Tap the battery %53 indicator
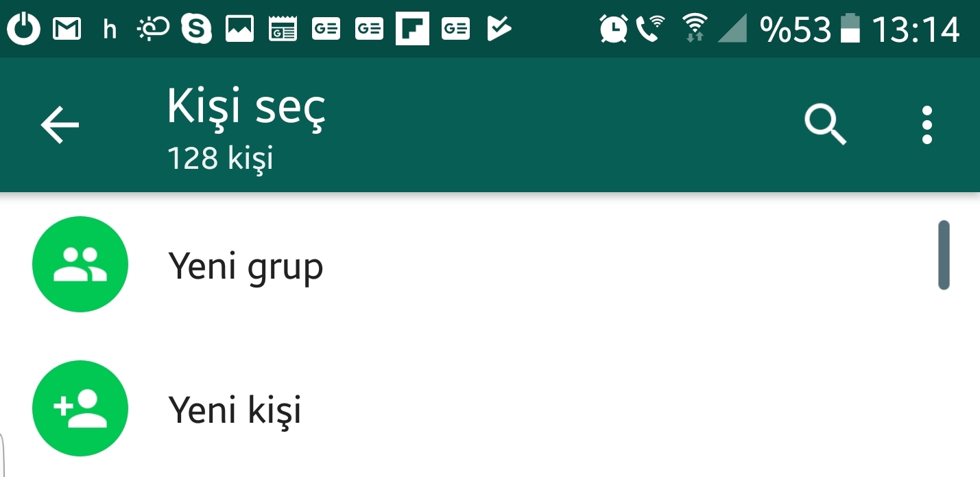Viewport: 980px width, 477px height. pyautogui.click(x=810, y=29)
